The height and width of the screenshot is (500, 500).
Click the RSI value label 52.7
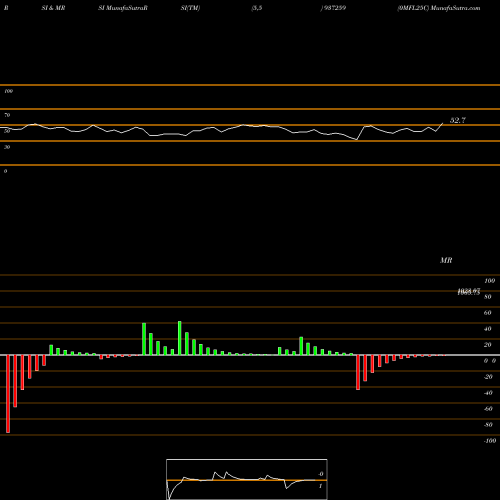click(x=458, y=120)
